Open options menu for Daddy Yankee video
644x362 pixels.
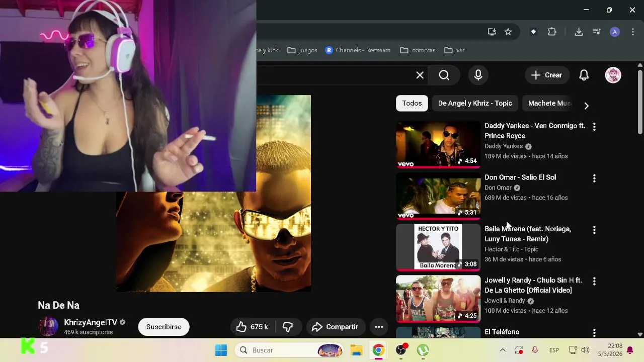click(594, 127)
